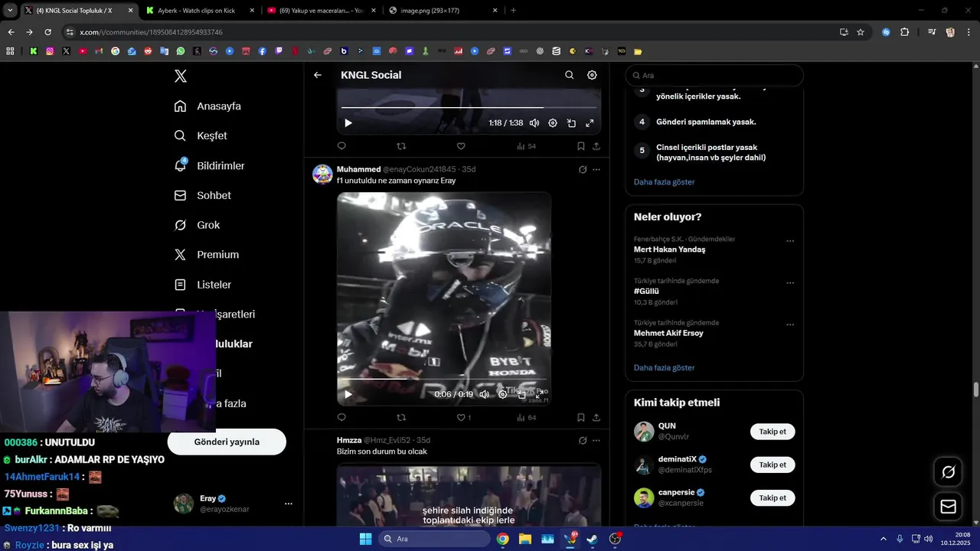Open the Mert Hakan Yandaş trend
Image resolution: width=980 pixels, height=551 pixels.
click(669, 249)
